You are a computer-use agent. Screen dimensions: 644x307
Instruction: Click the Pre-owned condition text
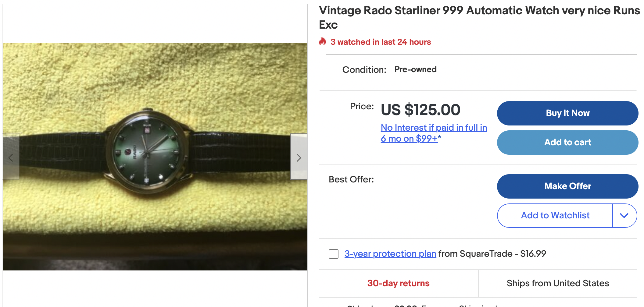coord(415,69)
